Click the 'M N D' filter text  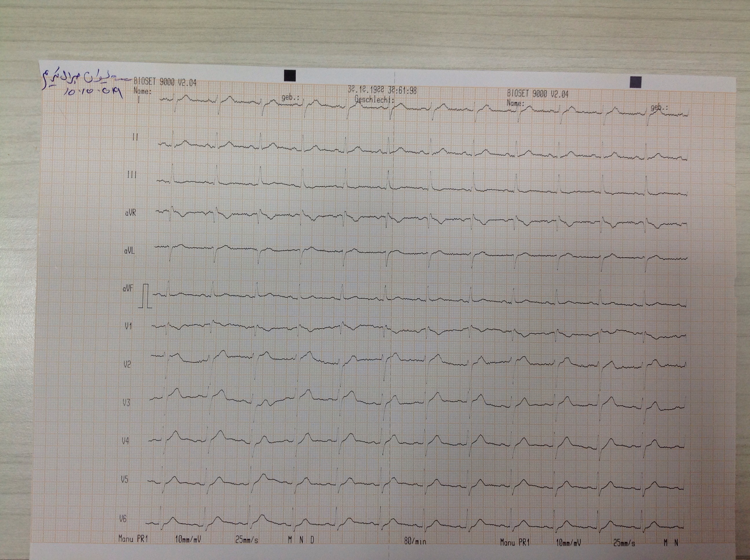[x=301, y=540]
